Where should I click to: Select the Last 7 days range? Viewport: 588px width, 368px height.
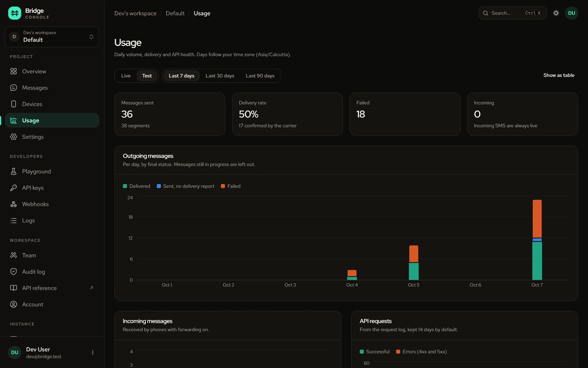pyautogui.click(x=182, y=76)
